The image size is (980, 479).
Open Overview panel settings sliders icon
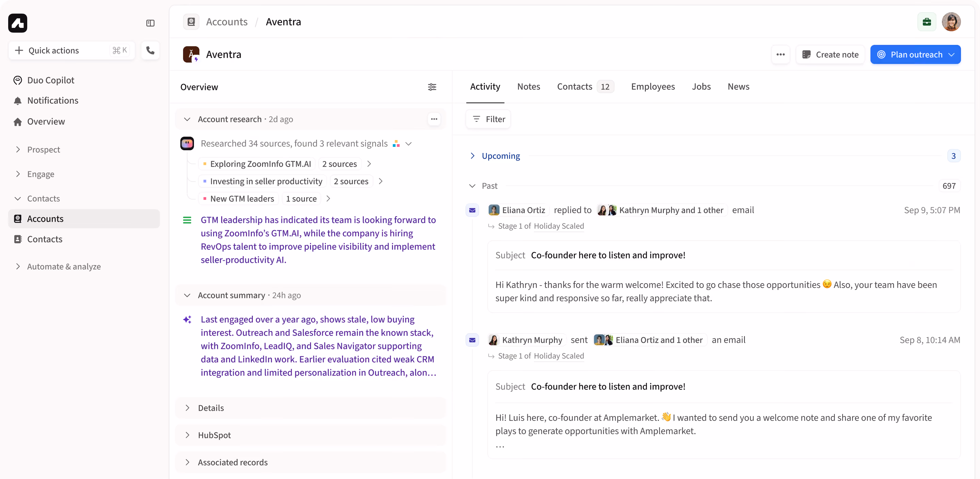click(x=432, y=87)
